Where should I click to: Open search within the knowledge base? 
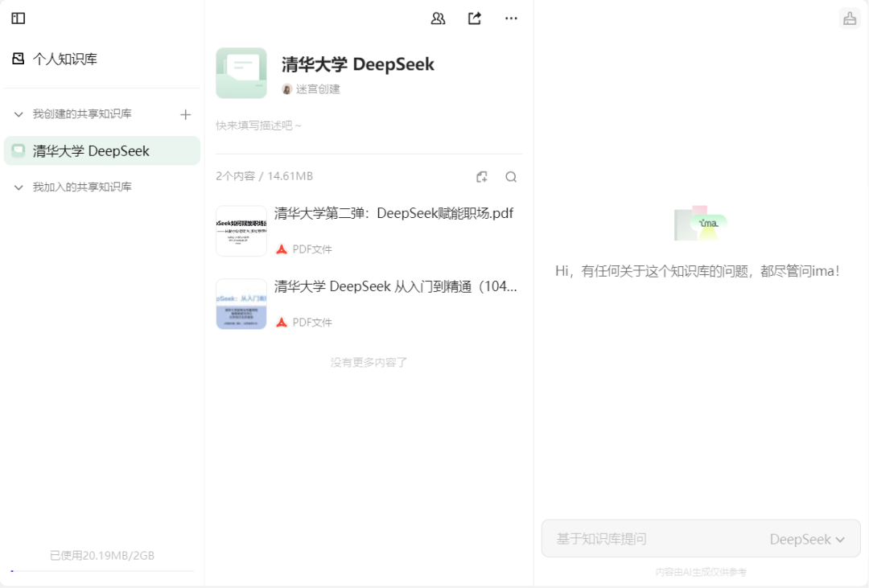click(x=512, y=176)
